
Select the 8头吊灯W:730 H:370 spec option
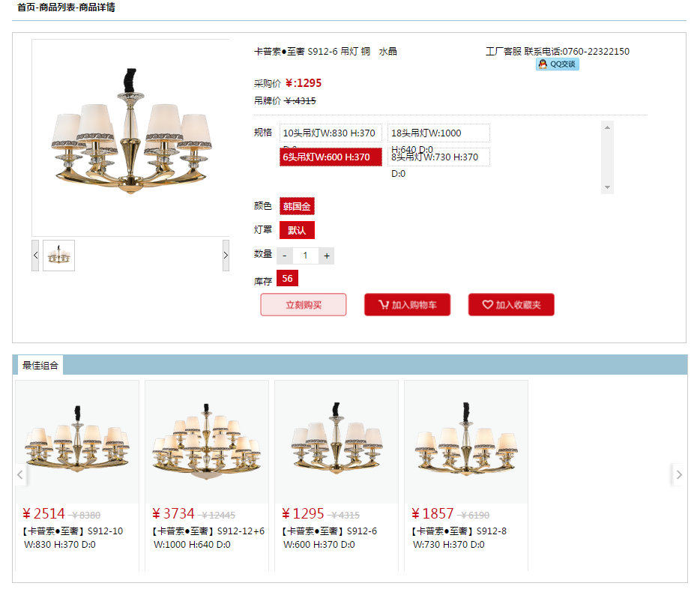439,157
